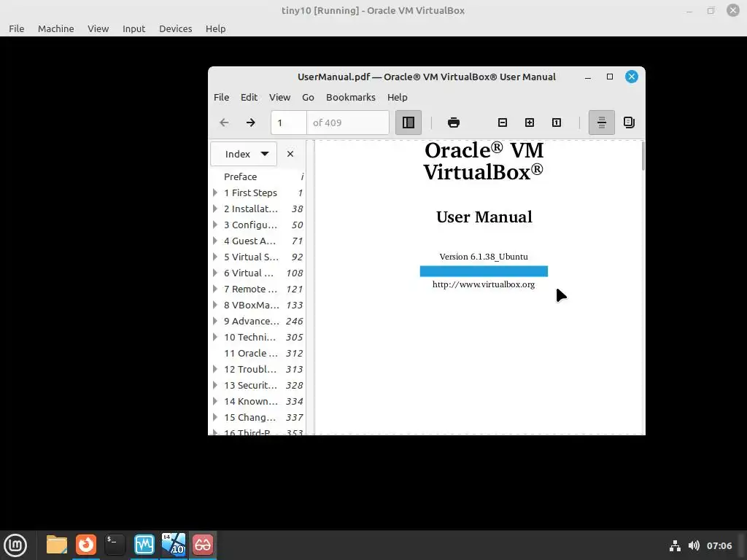Open the Linux Mint start menu
747x560 pixels.
pyautogui.click(x=15, y=545)
